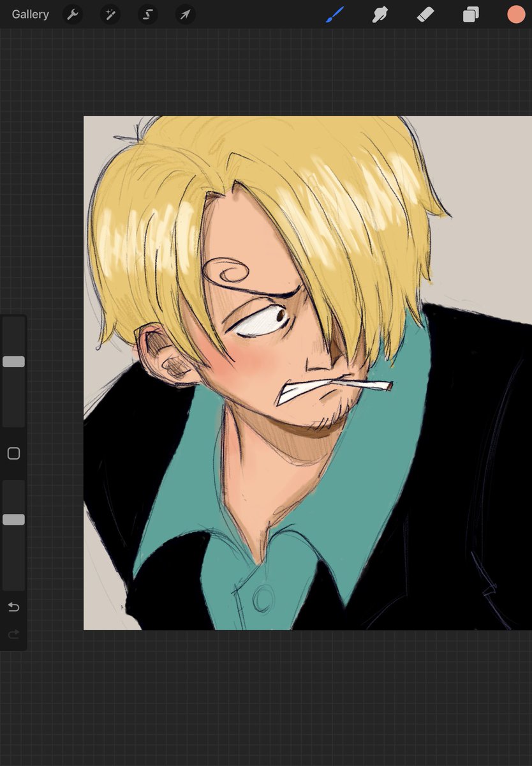
Task: Open the Gallery
Action: point(30,14)
